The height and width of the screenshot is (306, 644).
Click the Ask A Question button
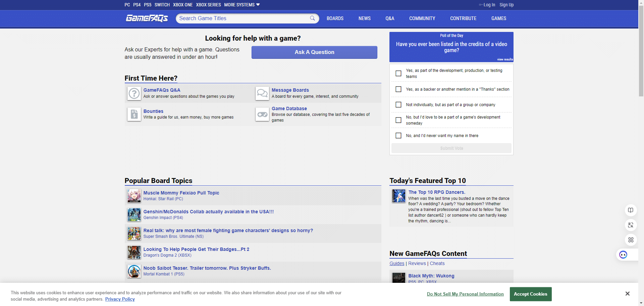point(314,52)
